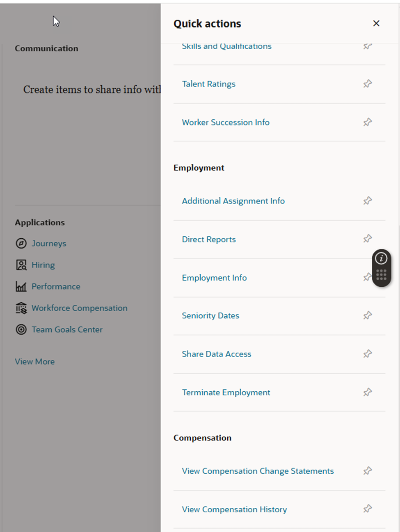The height and width of the screenshot is (532, 400).
Task: Open the Performance application
Action: (56, 286)
